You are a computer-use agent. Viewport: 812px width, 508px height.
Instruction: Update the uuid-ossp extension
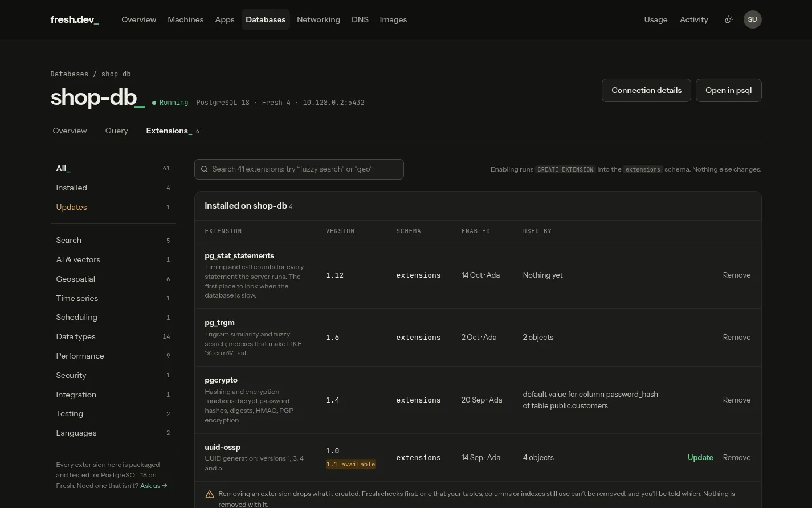coord(700,457)
